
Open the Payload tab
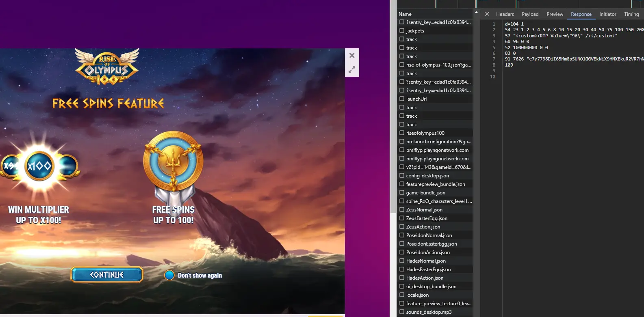(530, 14)
